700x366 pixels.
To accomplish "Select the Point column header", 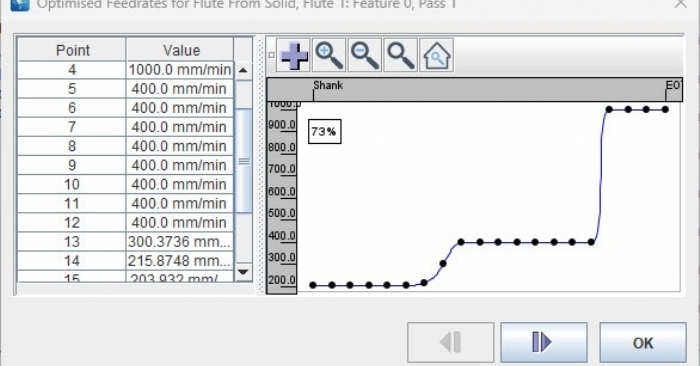I will (x=72, y=50).
